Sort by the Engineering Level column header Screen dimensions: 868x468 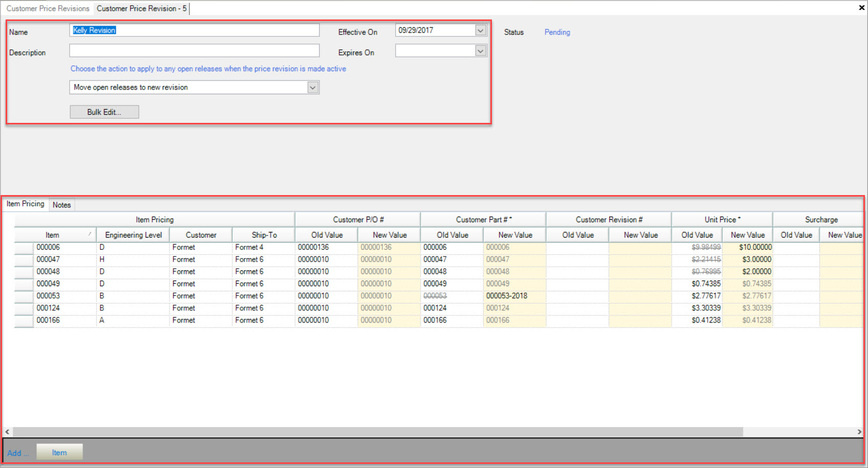[x=133, y=235]
